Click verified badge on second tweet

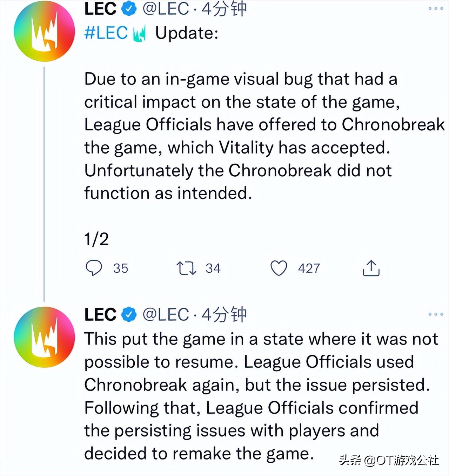click(129, 314)
